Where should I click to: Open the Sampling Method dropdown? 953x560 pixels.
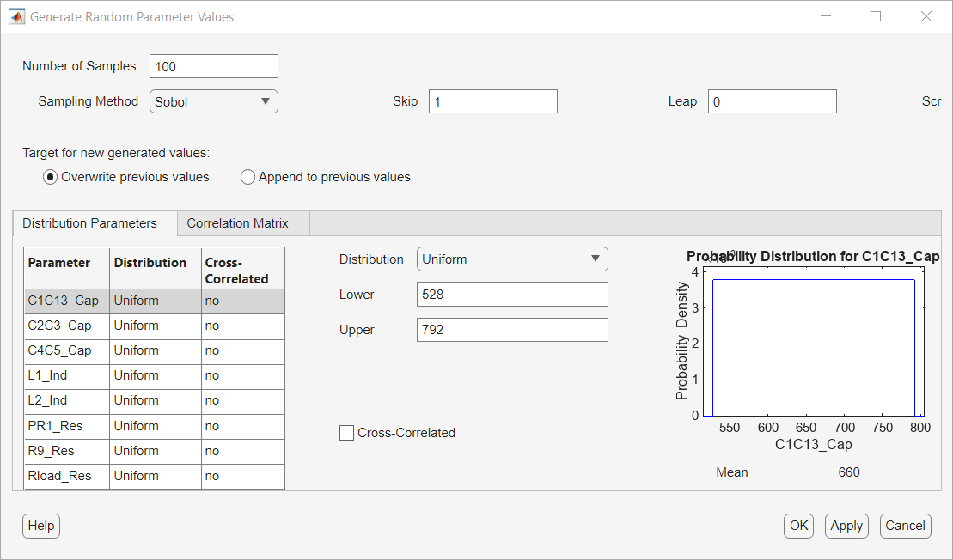pos(214,101)
